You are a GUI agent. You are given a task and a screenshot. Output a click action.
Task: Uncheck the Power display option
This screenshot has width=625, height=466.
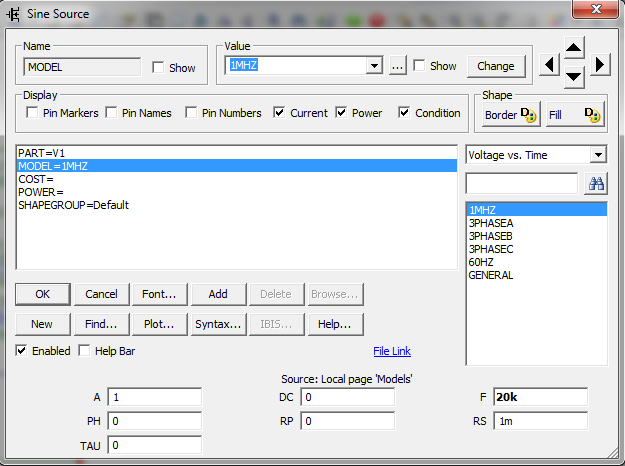coord(341,113)
